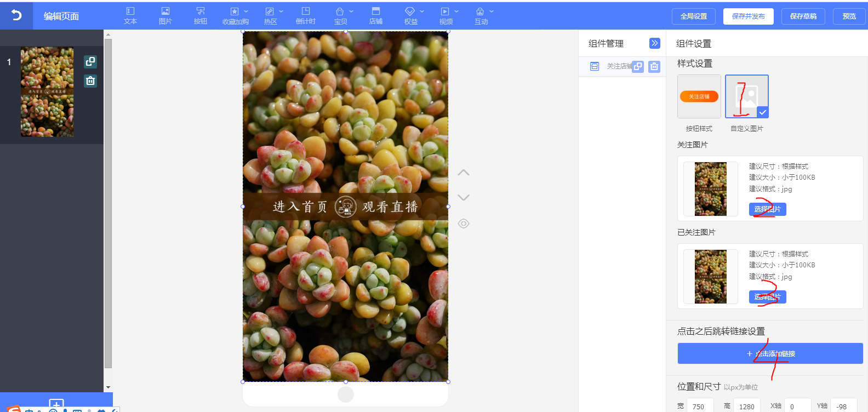The width and height of the screenshot is (868, 412).
Task: Select the 热区 hotspot tool
Action: (270, 16)
